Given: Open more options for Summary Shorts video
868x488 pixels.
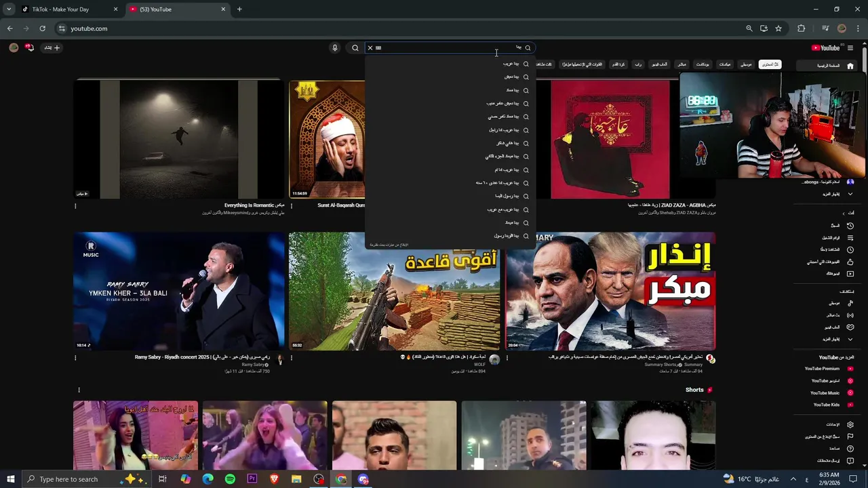Looking at the screenshot, I should click(507, 358).
